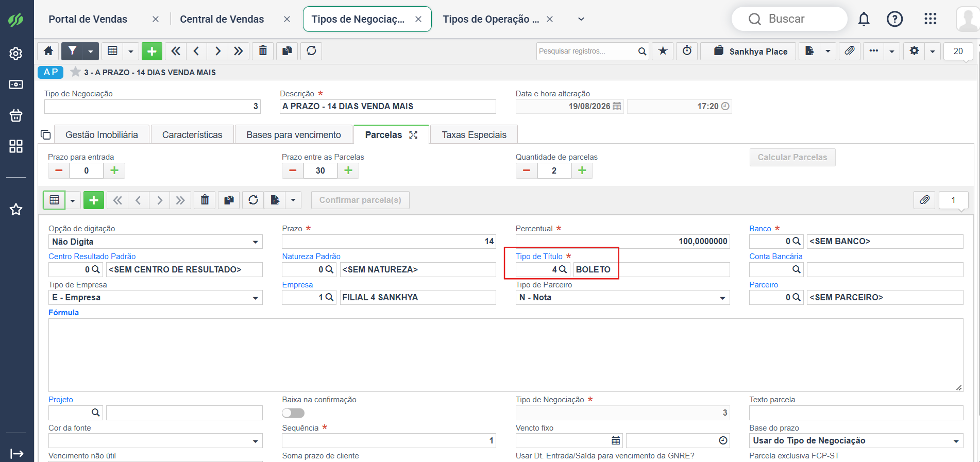The height and width of the screenshot is (462, 980).
Task: Open the shopping basket icon in the sidebar
Action: tap(16, 115)
